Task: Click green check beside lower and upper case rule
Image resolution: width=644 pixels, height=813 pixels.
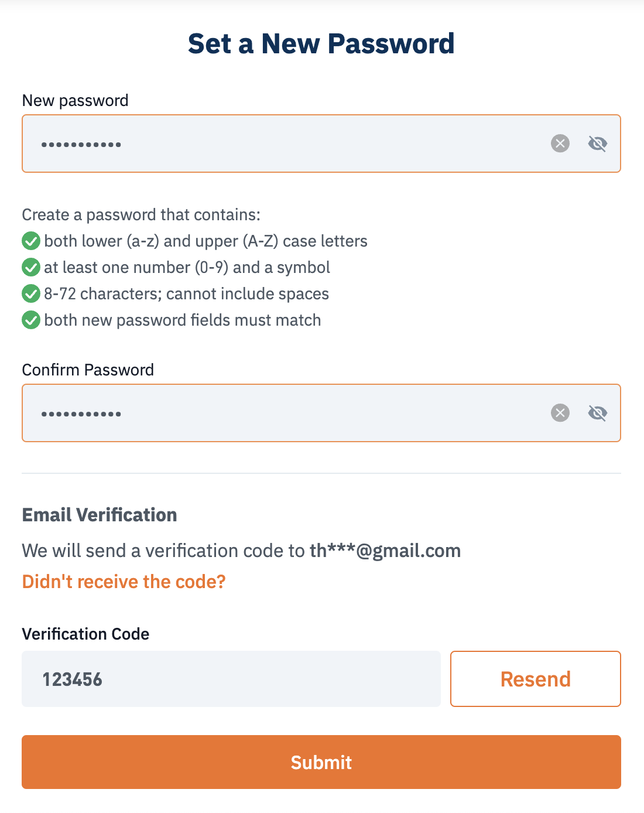Action: 31,241
